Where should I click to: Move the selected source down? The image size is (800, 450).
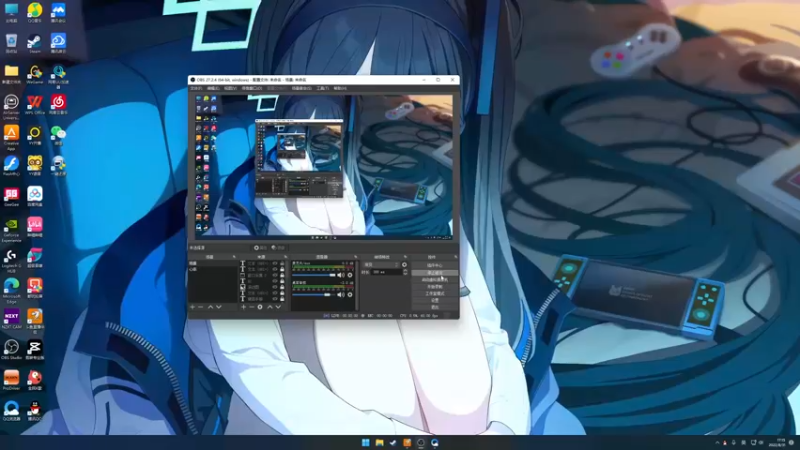pyautogui.click(x=278, y=307)
